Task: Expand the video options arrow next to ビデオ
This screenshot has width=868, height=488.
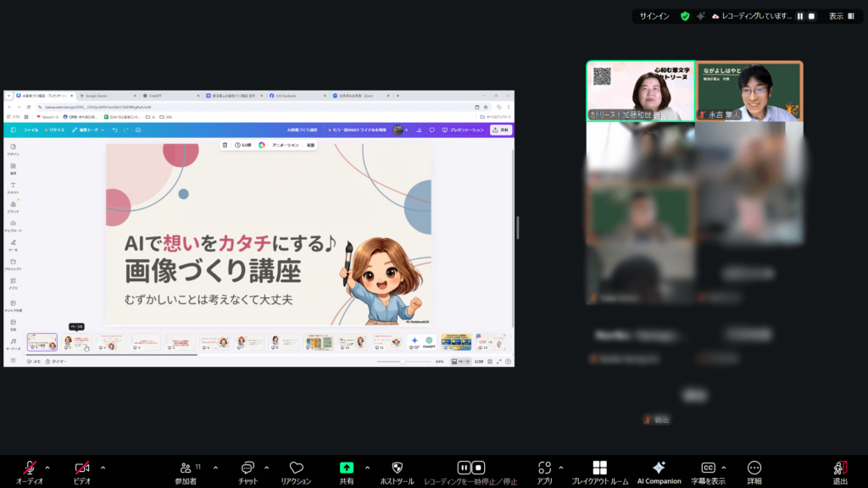Action: tap(103, 467)
